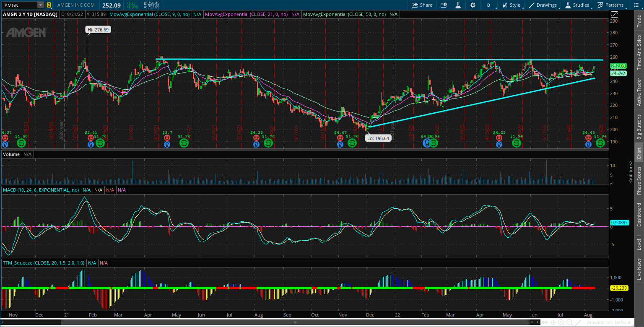Click the 245.92 price axis label

tap(618, 73)
